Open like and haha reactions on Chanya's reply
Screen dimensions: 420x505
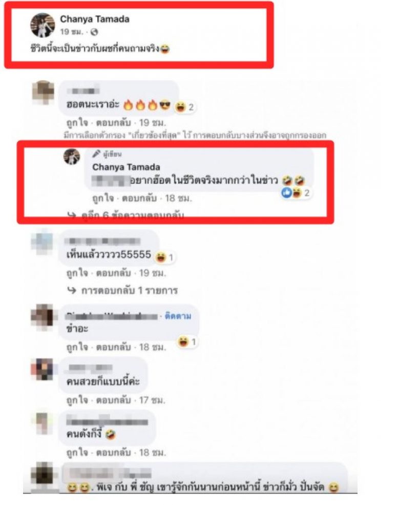[x=296, y=193]
